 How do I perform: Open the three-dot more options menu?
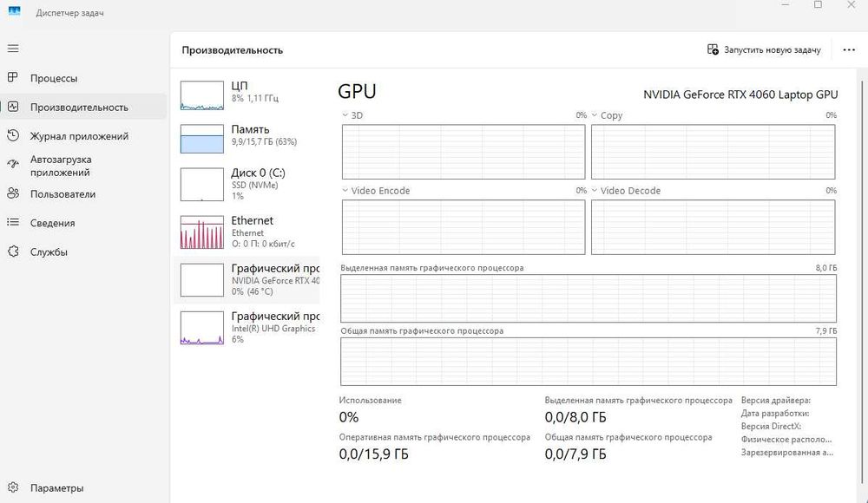[x=849, y=50]
